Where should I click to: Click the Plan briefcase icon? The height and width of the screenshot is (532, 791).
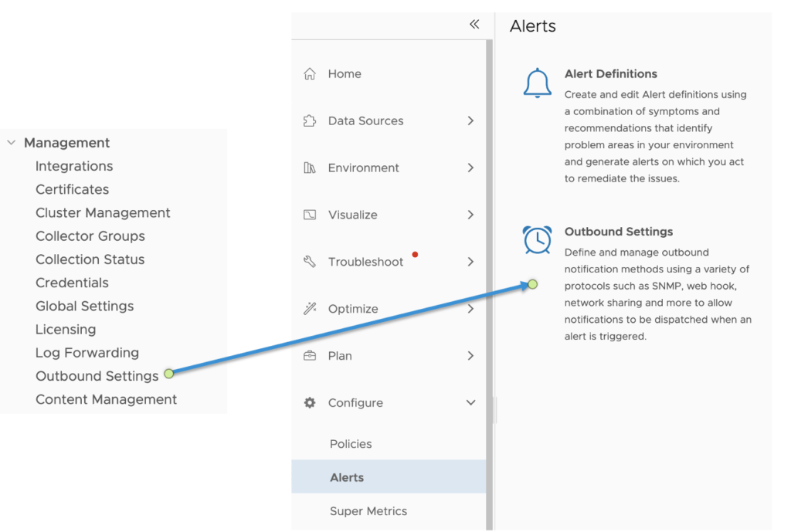tap(310, 356)
